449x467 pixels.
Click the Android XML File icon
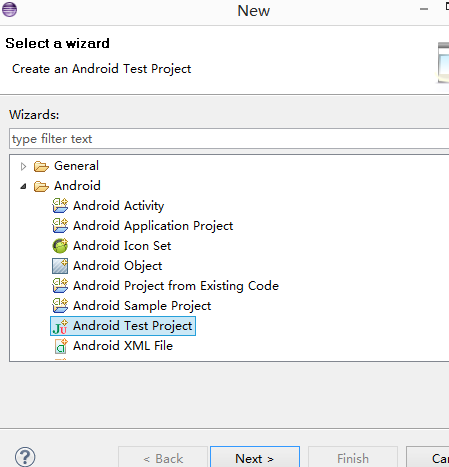coord(61,346)
